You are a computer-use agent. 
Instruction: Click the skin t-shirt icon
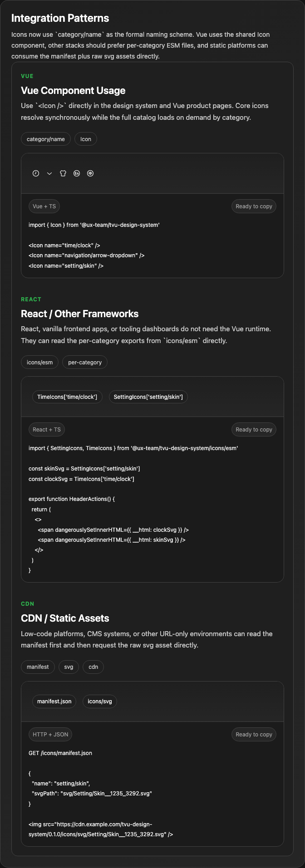[63, 173]
